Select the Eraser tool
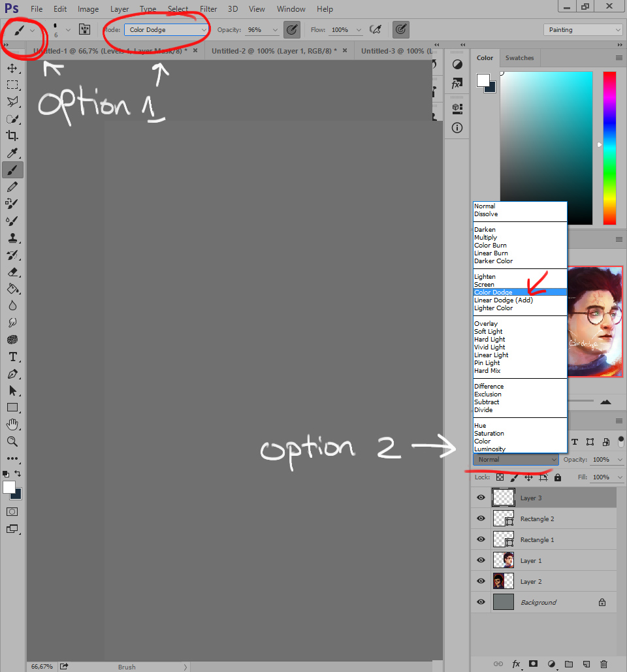This screenshot has width=627, height=672. click(x=12, y=272)
